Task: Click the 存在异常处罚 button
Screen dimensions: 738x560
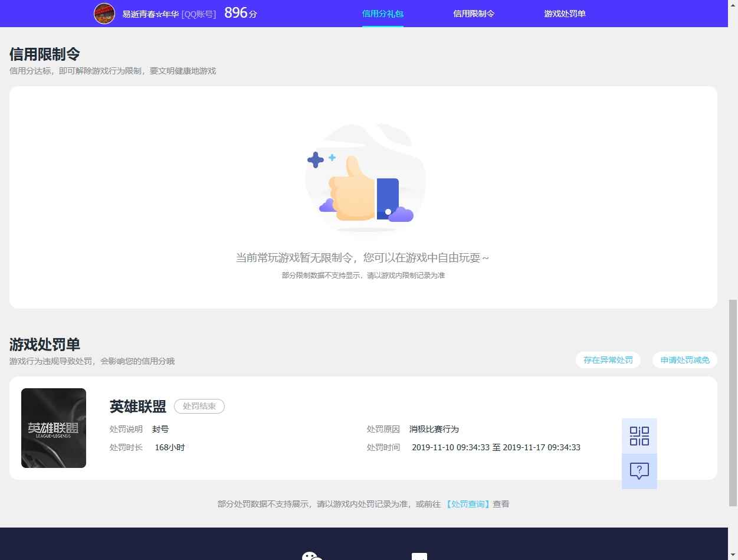Action: (608, 360)
